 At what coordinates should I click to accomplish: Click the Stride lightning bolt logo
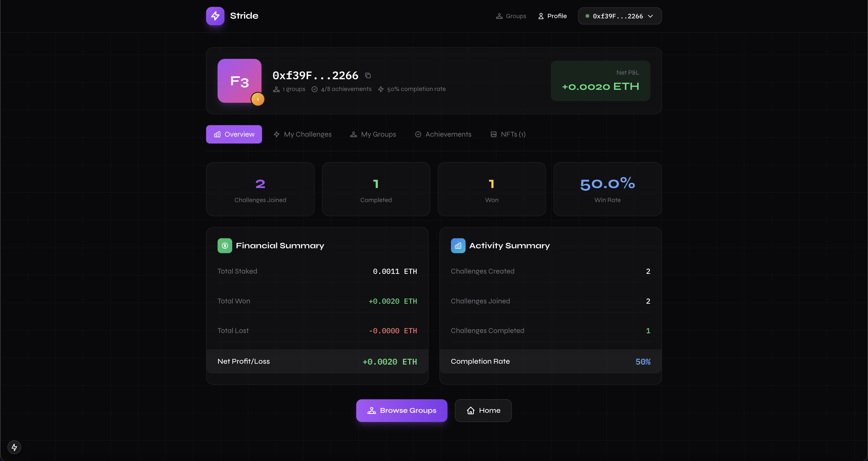click(215, 16)
